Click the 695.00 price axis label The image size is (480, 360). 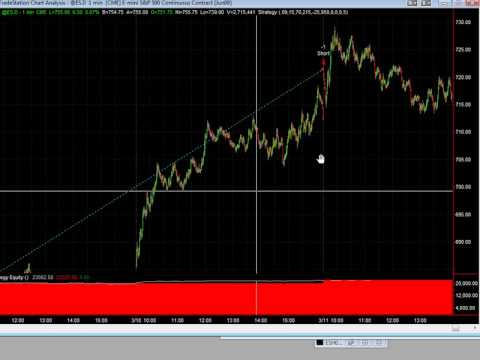[463, 215]
